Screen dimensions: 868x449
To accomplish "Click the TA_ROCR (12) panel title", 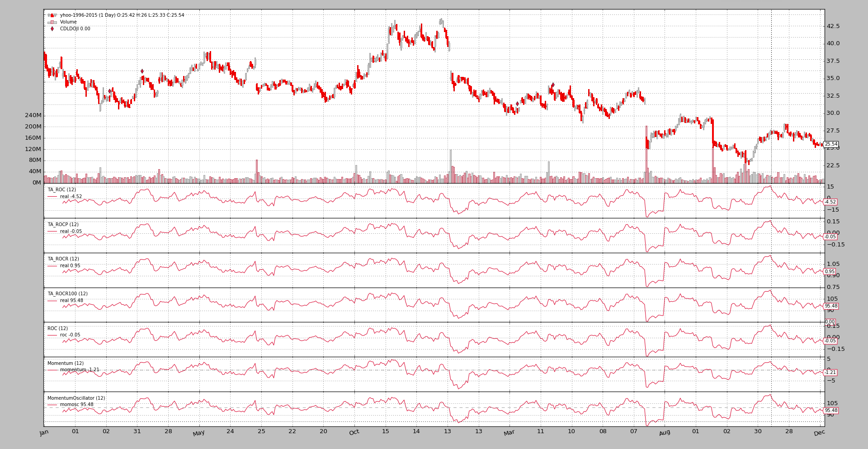I will click(x=63, y=259).
